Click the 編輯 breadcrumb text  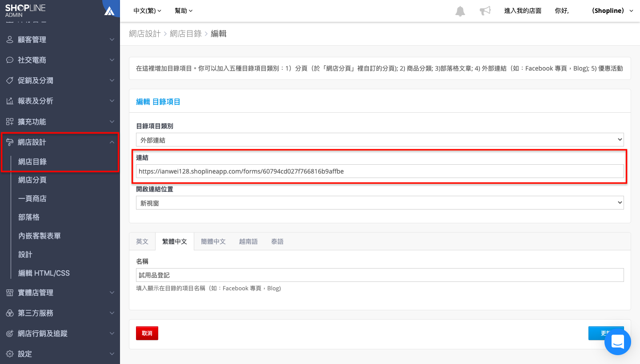point(219,33)
